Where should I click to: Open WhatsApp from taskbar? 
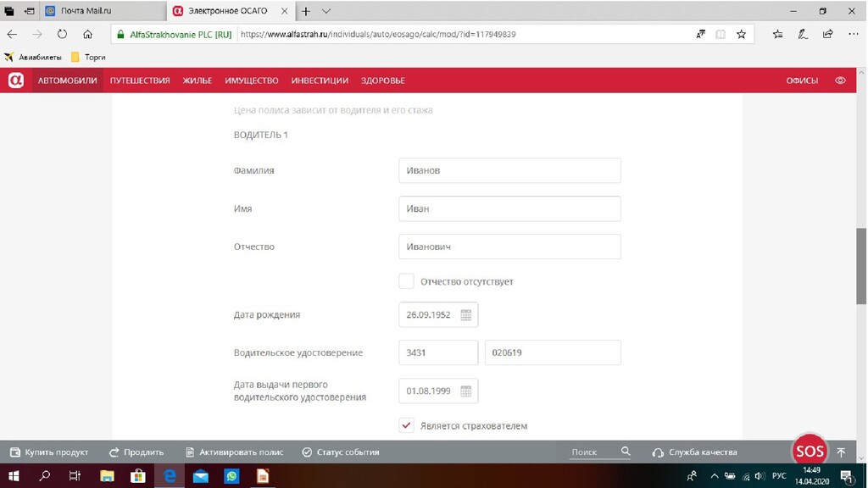231,476
